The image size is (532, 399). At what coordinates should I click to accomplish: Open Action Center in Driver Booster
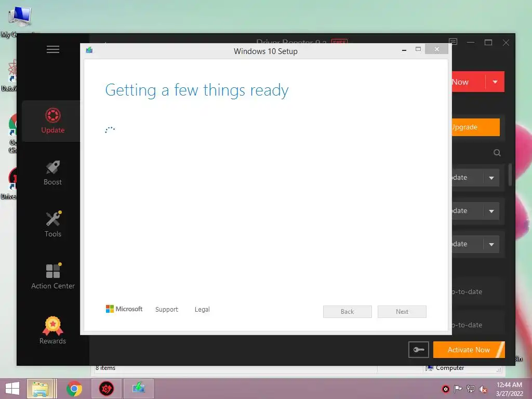click(52, 277)
